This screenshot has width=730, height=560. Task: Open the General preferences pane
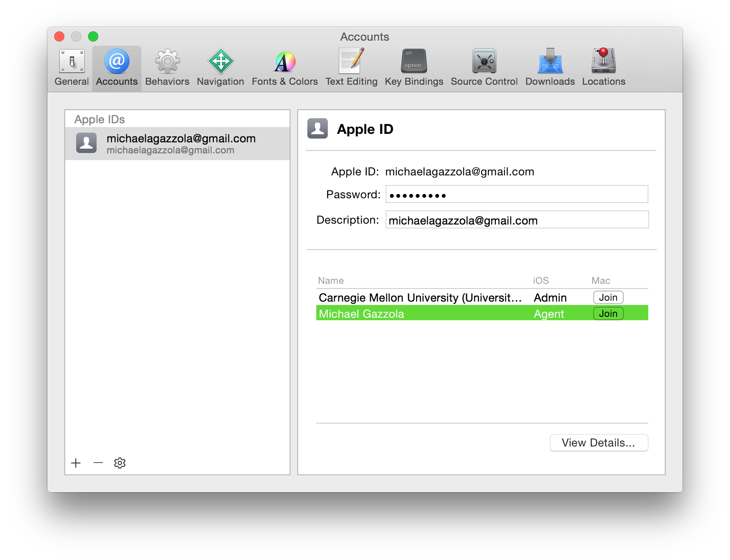[72, 68]
